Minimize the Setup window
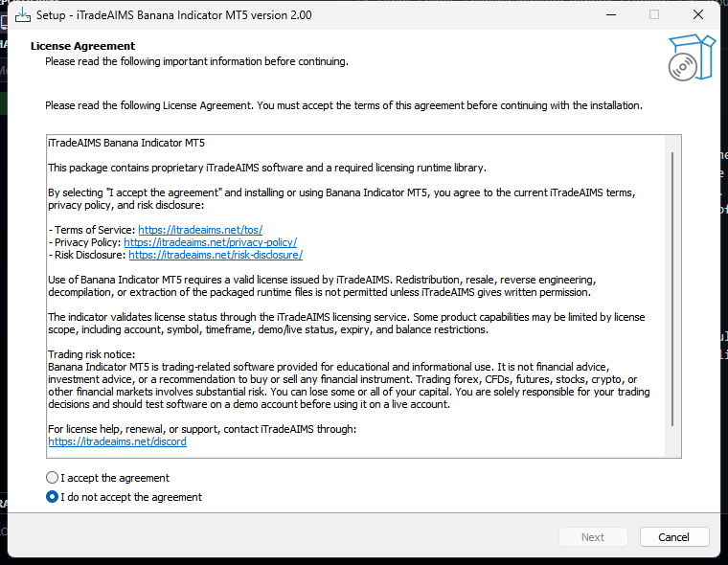This screenshot has height=565, width=728. [x=611, y=15]
